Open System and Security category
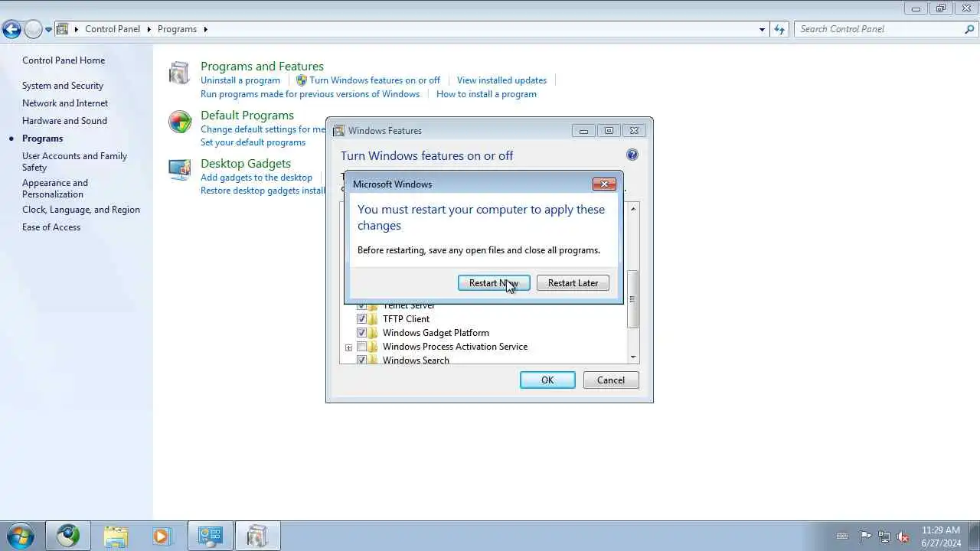 click(63, 86)
